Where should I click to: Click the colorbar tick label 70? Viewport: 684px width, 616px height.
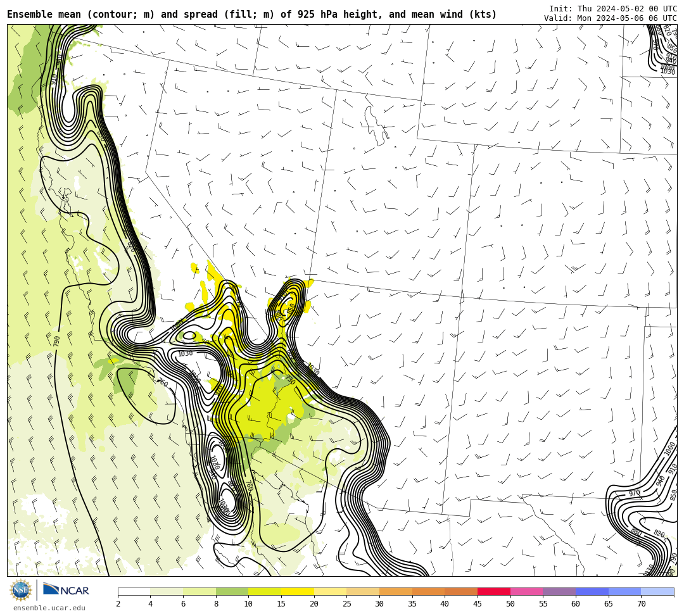coord(641,604)
